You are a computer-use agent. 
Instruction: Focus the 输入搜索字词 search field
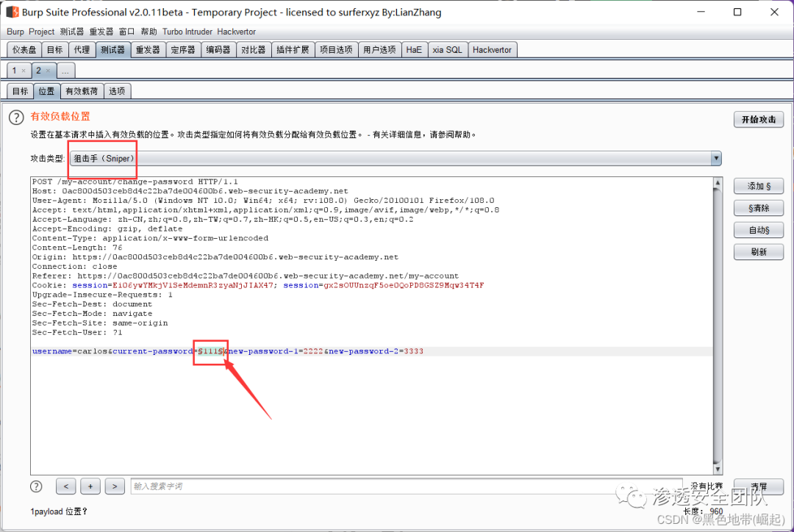tap(407, 486)
